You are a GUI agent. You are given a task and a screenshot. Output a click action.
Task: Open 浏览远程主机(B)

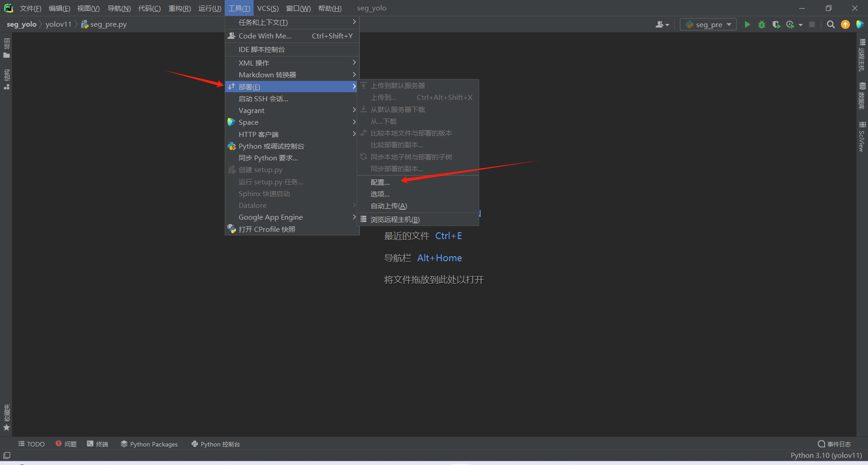coord(418,219)
